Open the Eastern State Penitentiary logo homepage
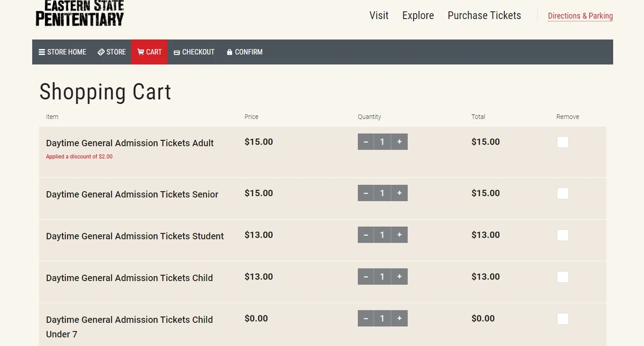Screen dimensions: 644x346 (x=80, y=14)
